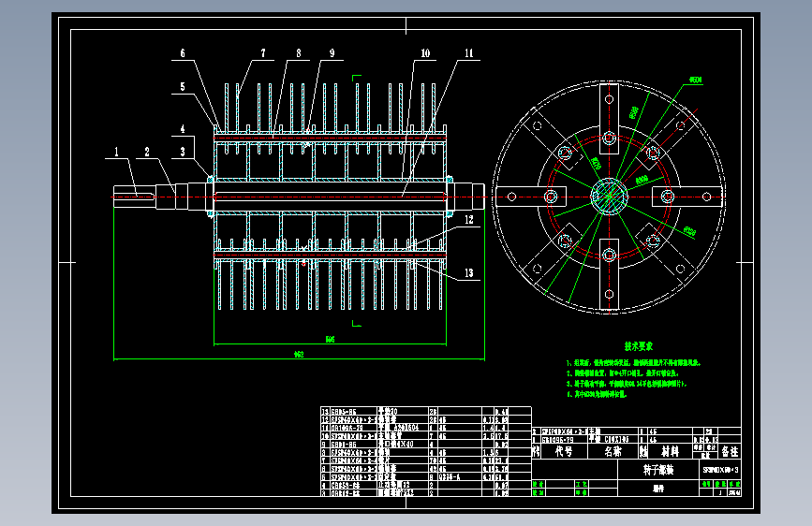Click the 名称 header in title block

[613, 451]
